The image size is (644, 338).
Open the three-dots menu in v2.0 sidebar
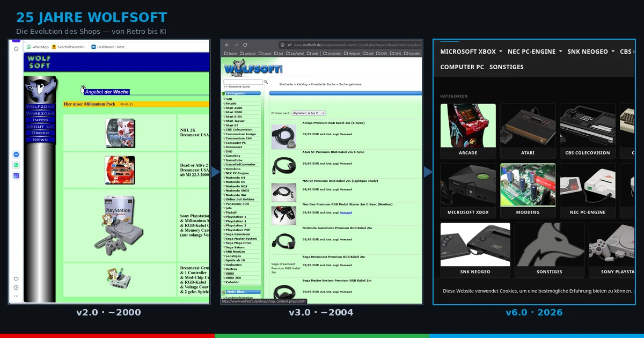(16, 296)
